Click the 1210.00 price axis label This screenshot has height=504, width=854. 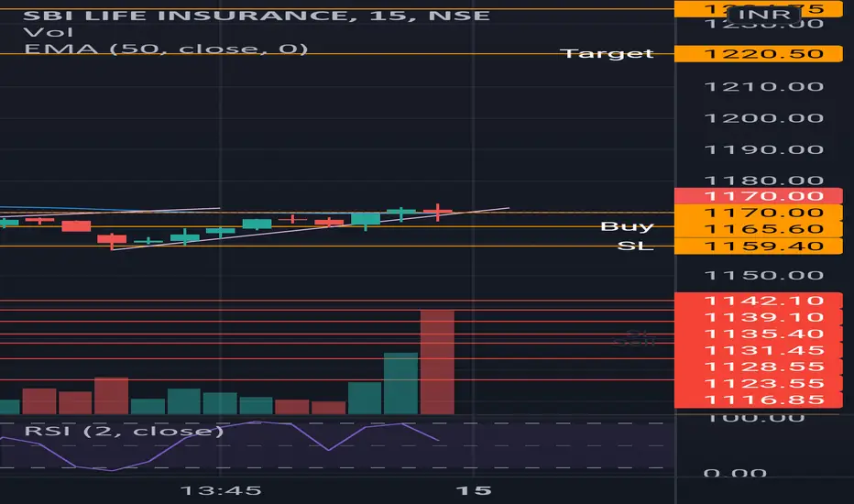tap(763, 87)
